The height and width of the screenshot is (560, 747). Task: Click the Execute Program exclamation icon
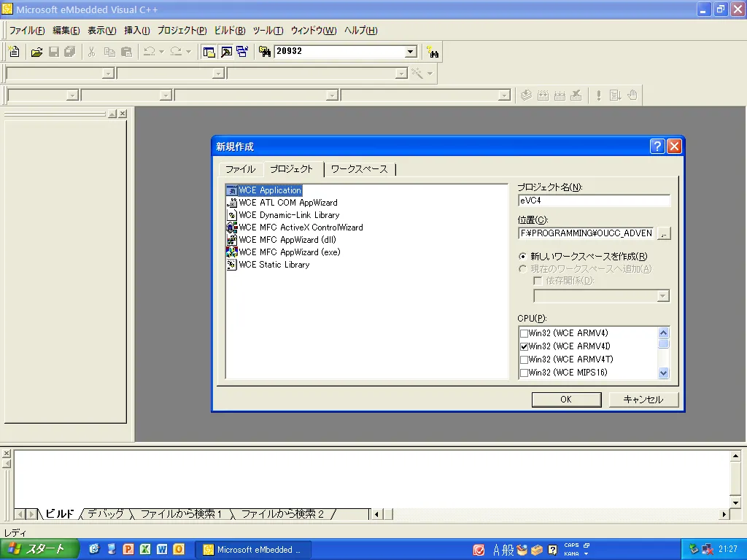pos(598,96)
